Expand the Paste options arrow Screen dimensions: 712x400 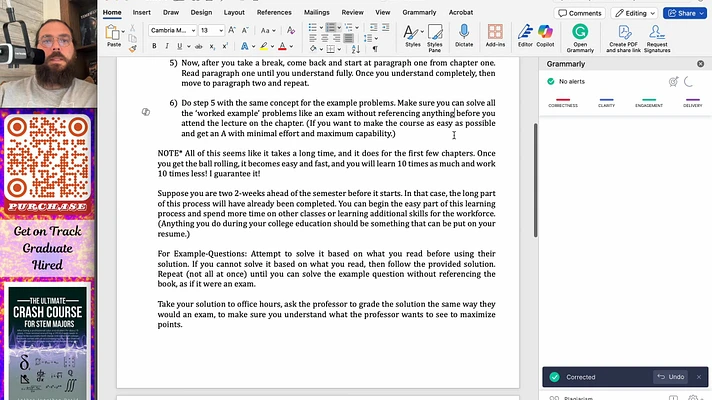point(123,31)
